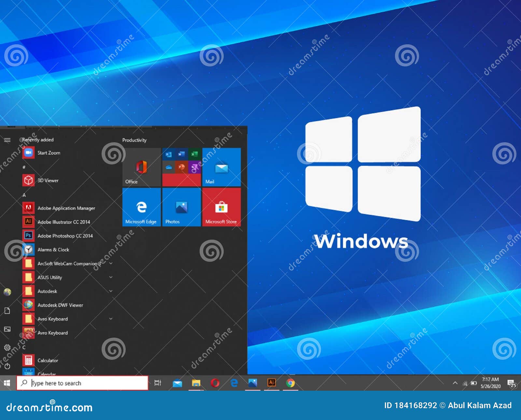Open the user account picture
The image size is (521, 420).
(x=7, y=292)
